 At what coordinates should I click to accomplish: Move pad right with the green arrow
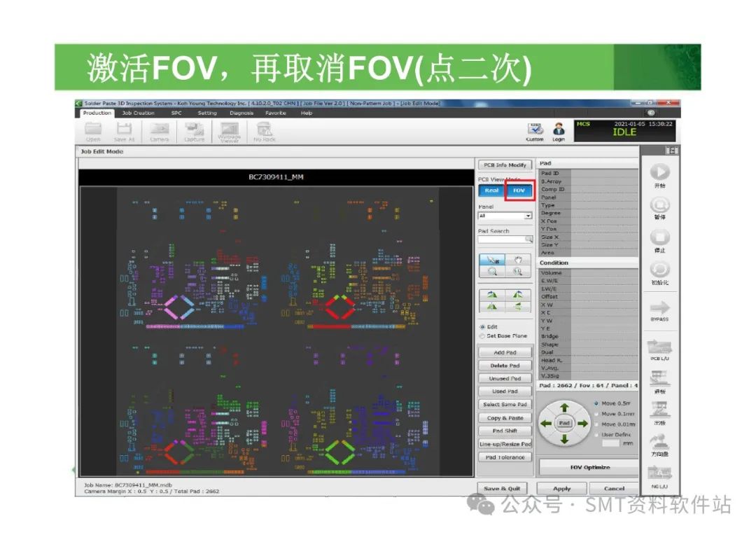point(582,424)
